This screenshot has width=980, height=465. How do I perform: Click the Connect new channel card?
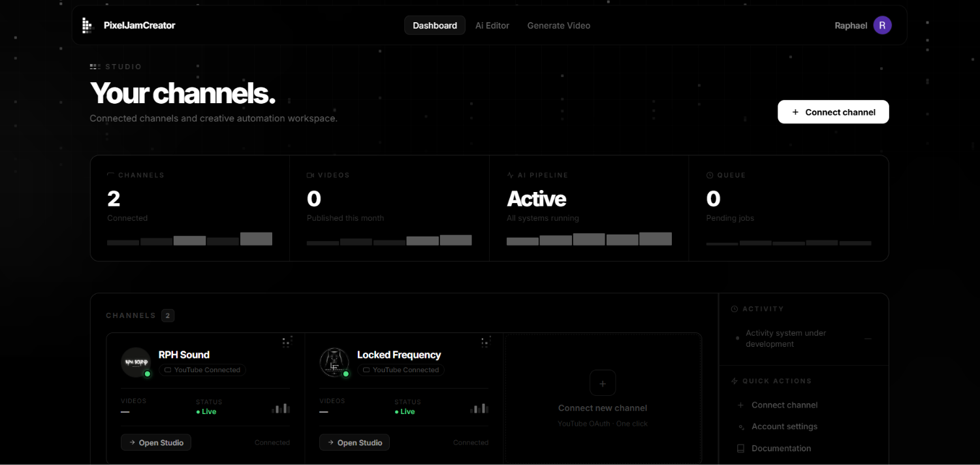pos(603,398)
